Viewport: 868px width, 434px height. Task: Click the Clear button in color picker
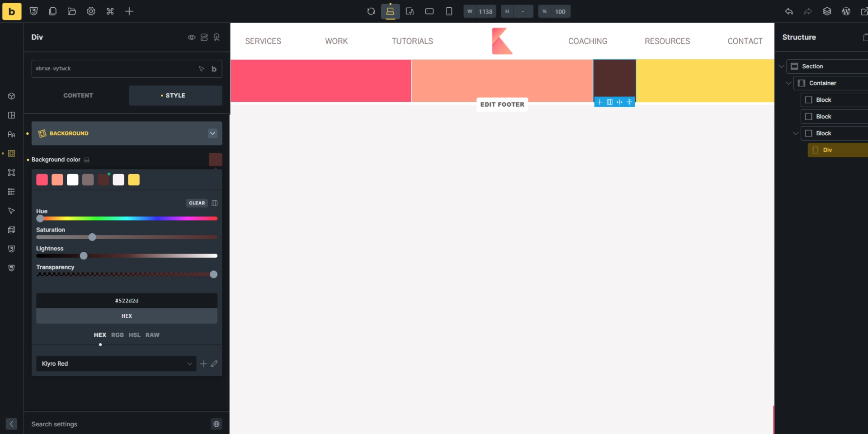[197, 203]
